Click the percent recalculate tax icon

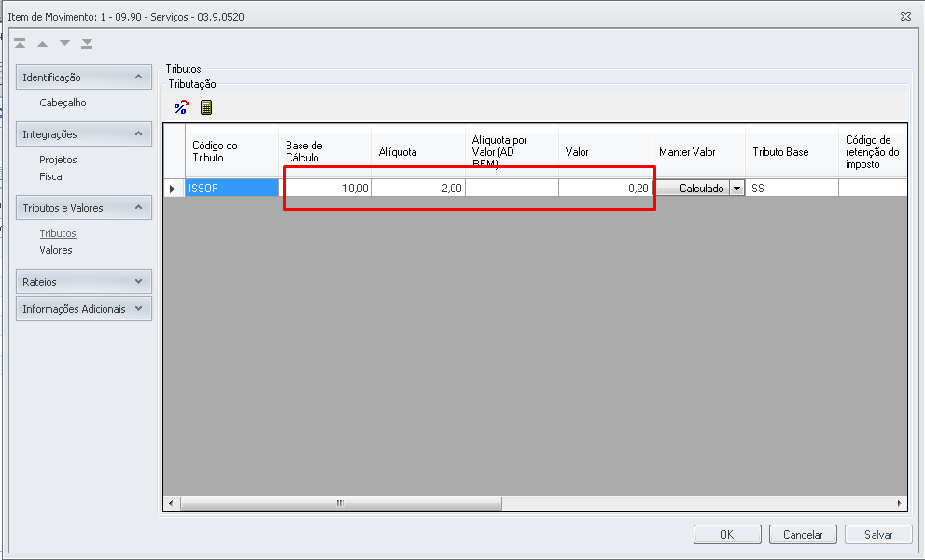(x=182, y=106)
